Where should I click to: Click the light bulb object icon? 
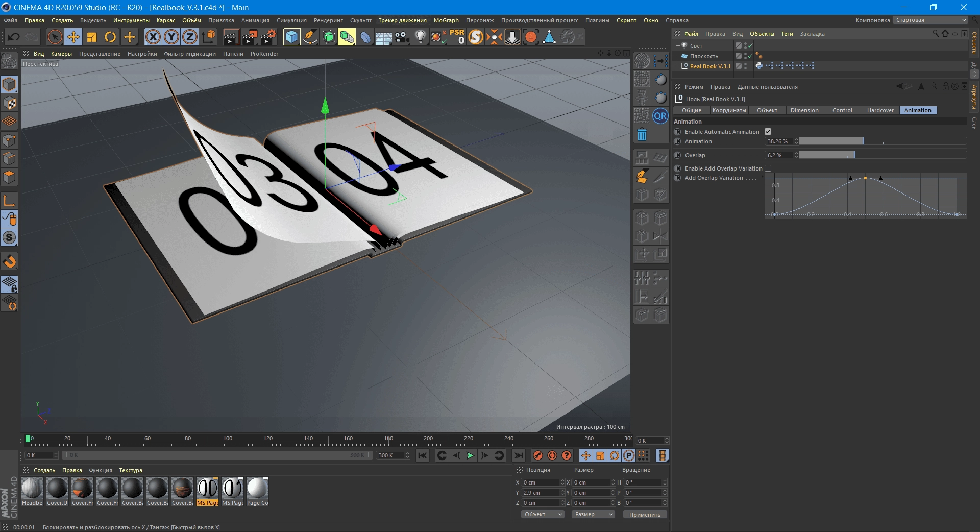pos(420,37)
